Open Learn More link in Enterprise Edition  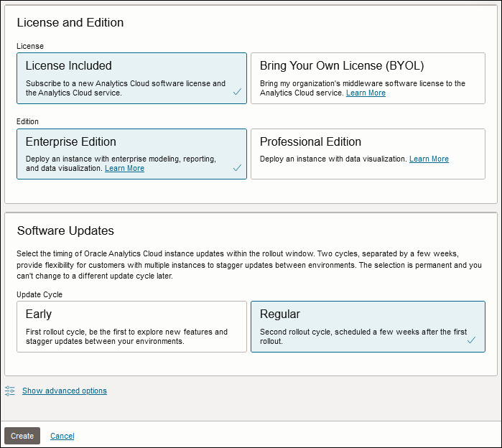point(124,168)
